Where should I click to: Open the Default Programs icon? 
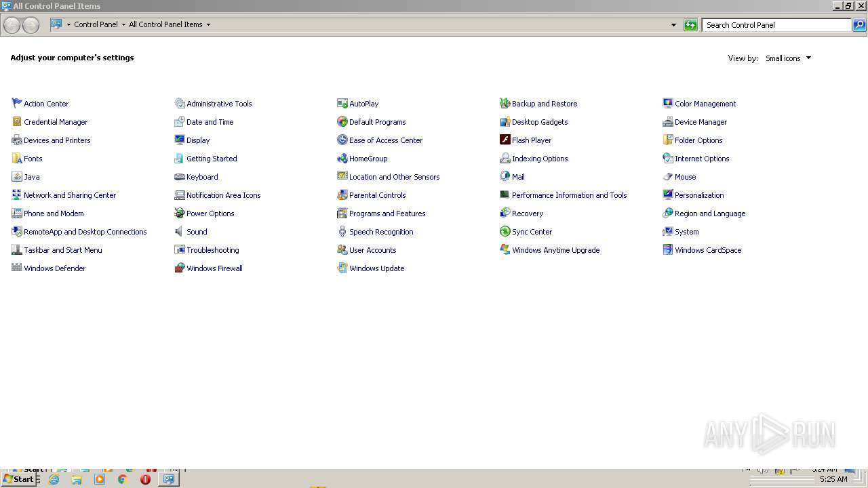tap(342, 122)
